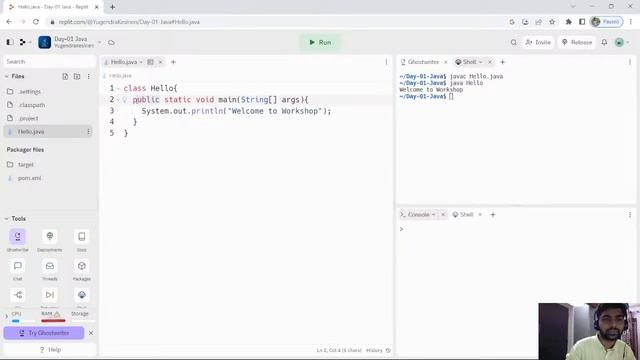Open the .classpath file
The height and width of the screenshot is (360, 640).
coord(48,105)
